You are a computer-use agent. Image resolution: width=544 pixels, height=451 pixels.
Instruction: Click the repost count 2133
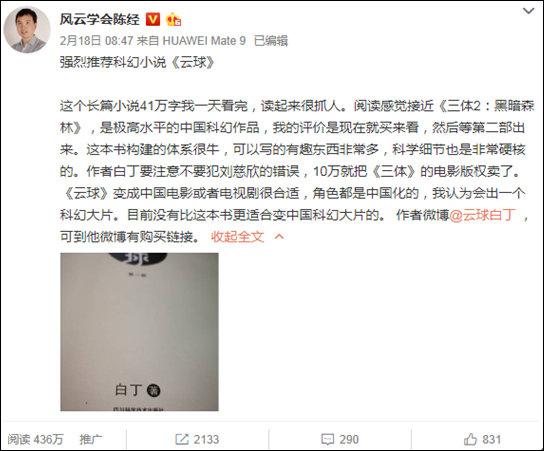[206, 439]
